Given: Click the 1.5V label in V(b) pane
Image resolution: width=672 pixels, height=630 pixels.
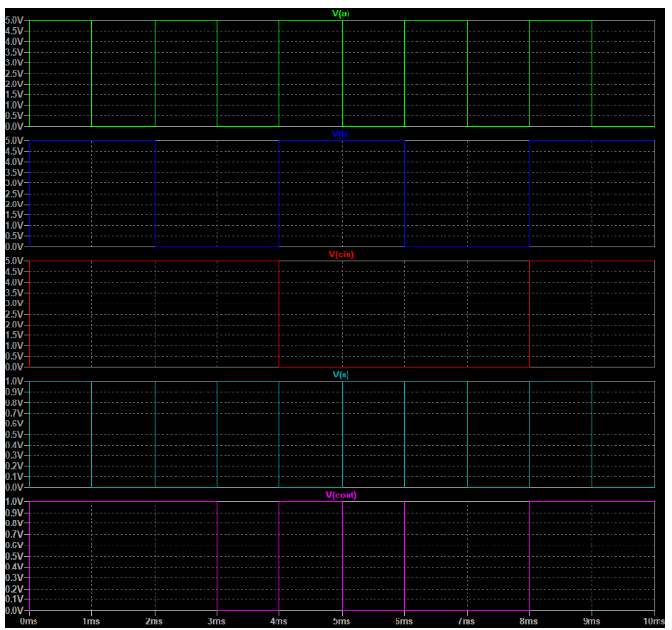Looking at the screenshot, I should 14,215.
